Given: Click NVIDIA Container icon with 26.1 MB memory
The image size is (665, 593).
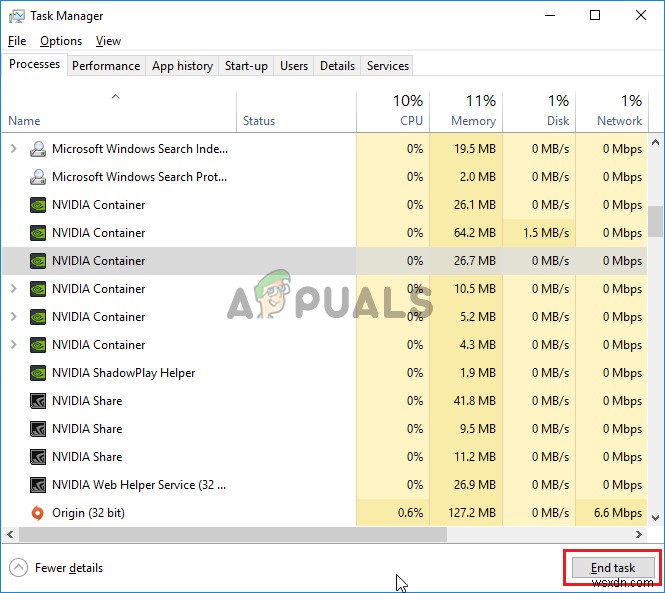Looking at the screenshot, I should [38, 205].
